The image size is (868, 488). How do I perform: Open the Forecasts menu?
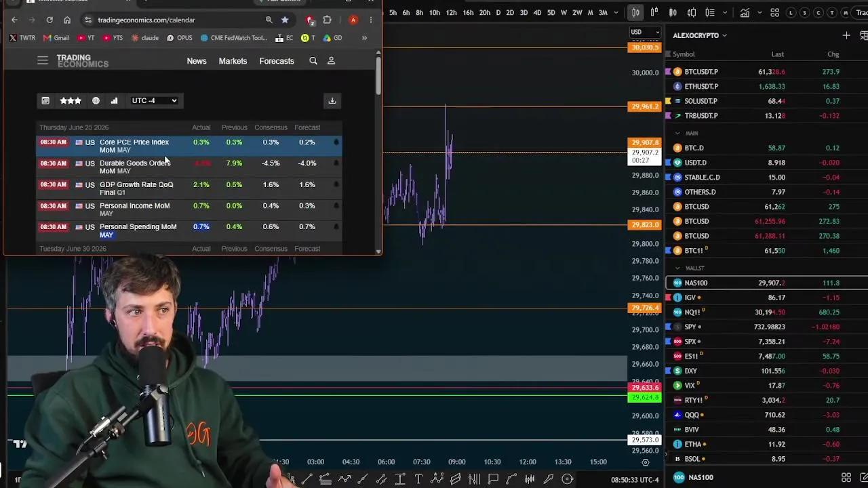pyautogui.click(x=277, y=61)
